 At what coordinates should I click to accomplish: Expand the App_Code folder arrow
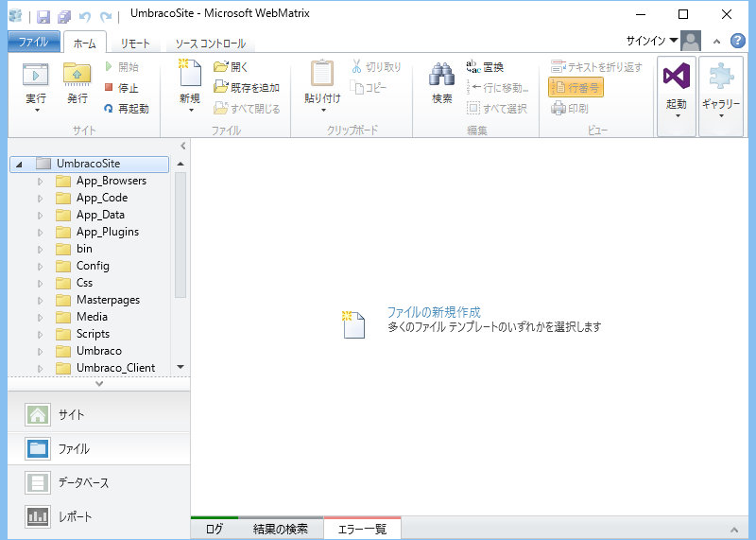[41, 199]
